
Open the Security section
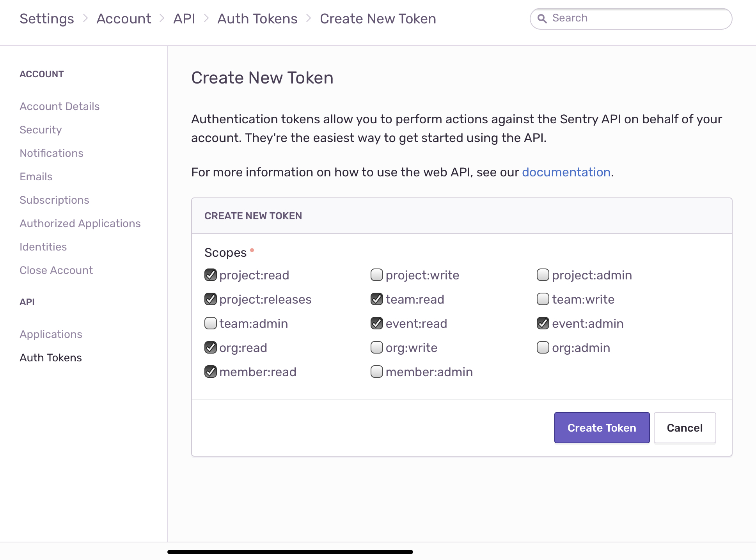(x=41, y=130)
